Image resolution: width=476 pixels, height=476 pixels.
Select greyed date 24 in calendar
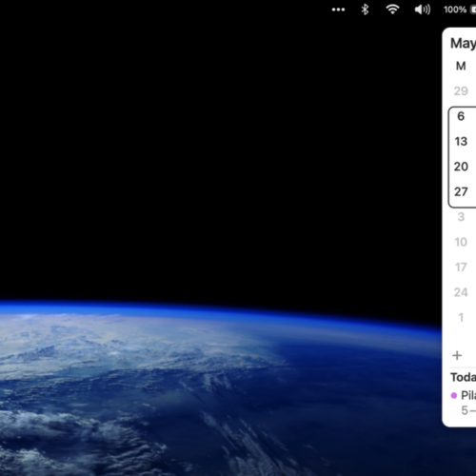pyautogui.click(x=461, y=292)
